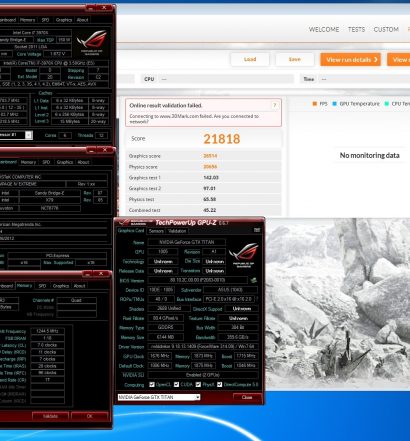Click OK button in CPU-Z Memory window
This screenshot has width=410, height=441.
click(90, 416)
